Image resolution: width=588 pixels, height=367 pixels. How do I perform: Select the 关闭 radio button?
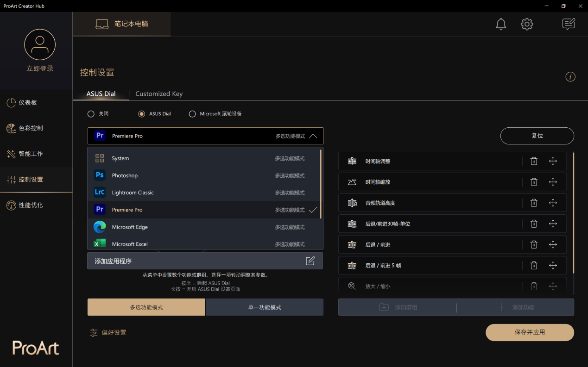pos(91,114)
